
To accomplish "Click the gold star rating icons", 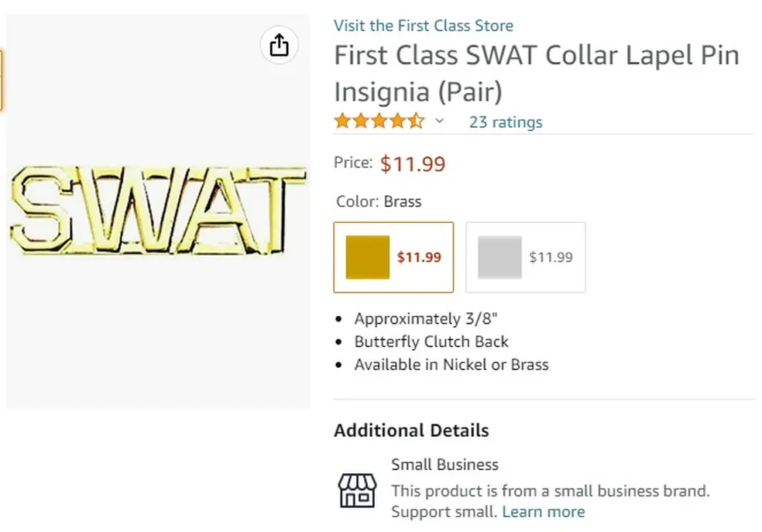I will point(379,122).
